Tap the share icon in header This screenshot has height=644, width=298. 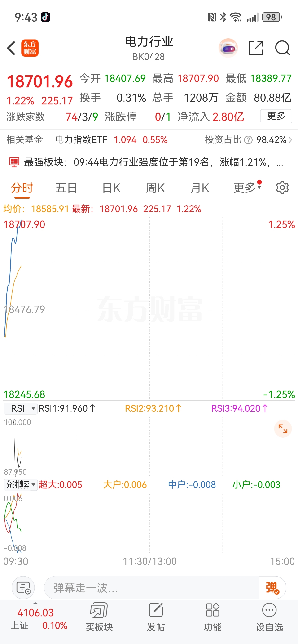[x=256, y=48]
